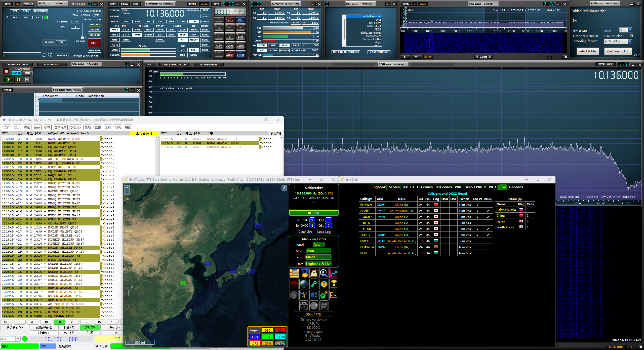Click the Clear Live button
This screenshot has width=644, height=350.
(305, 231)
